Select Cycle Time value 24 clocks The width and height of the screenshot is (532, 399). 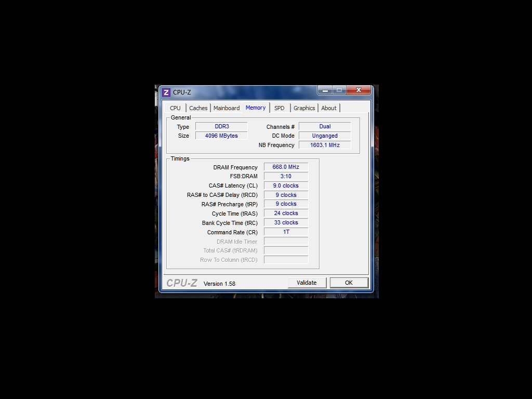pos(286,213)
